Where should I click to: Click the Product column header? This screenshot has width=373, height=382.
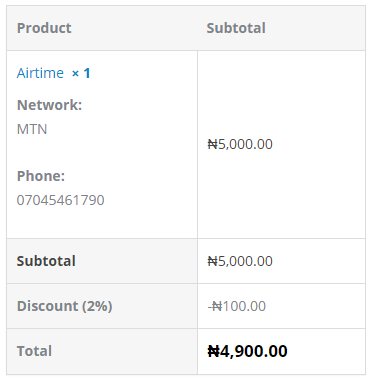point(44,28)
